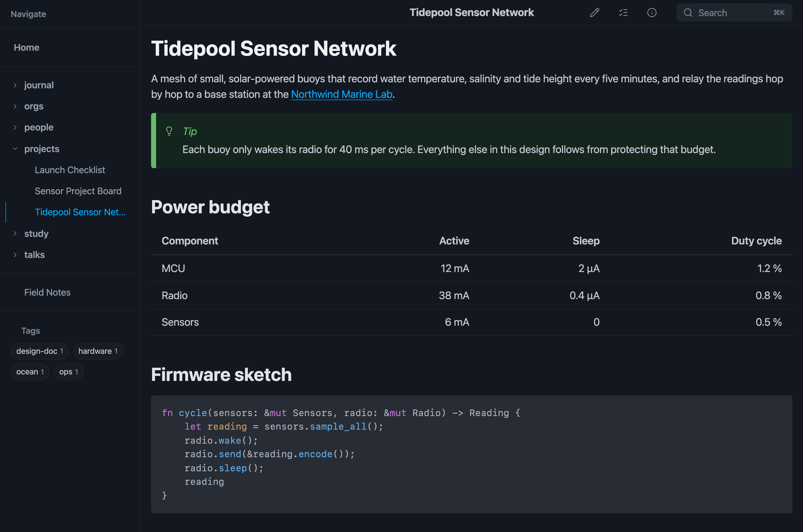Click the Tags section heading
Screen dimensions: 803x532
coord(31,331)
